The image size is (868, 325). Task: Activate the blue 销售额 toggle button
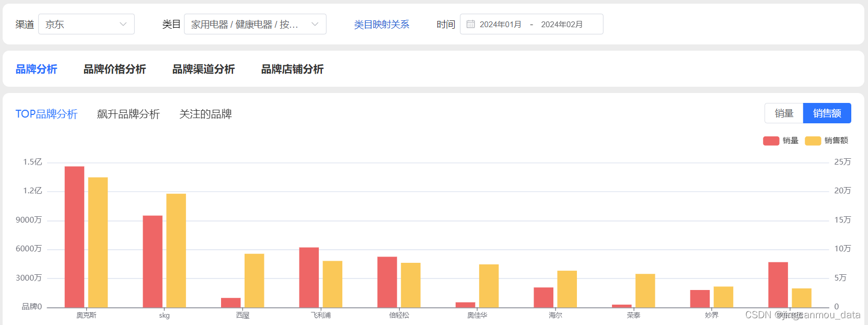(x=827, y=113)
